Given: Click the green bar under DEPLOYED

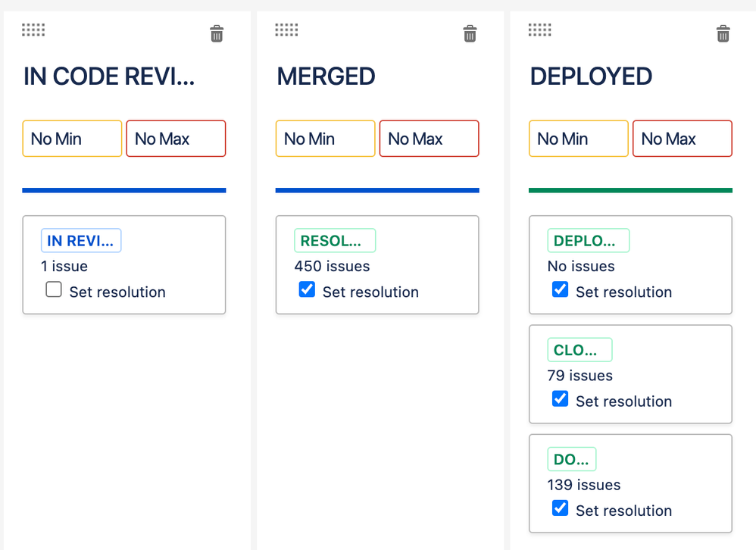Looking at the screenshot, I should click(630, 190).
